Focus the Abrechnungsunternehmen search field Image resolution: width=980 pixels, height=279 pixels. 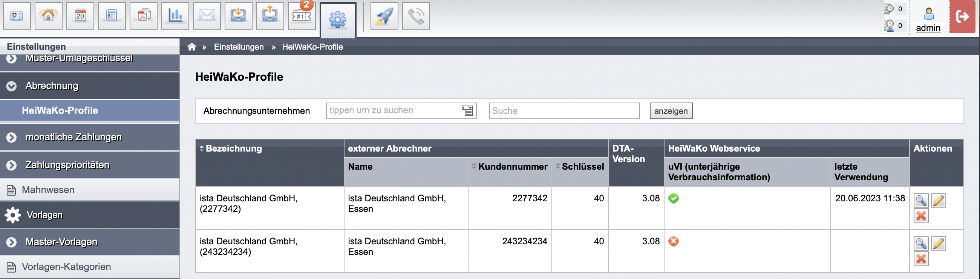(401, 111)
